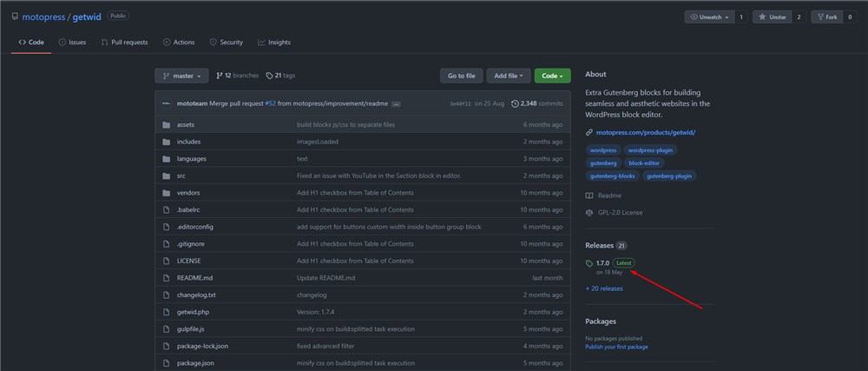Open the changelog.txt file name

point(196,295)
